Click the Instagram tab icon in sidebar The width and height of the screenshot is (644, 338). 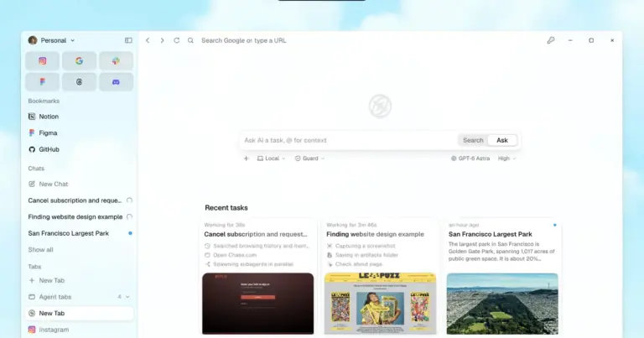pos(32,330)
